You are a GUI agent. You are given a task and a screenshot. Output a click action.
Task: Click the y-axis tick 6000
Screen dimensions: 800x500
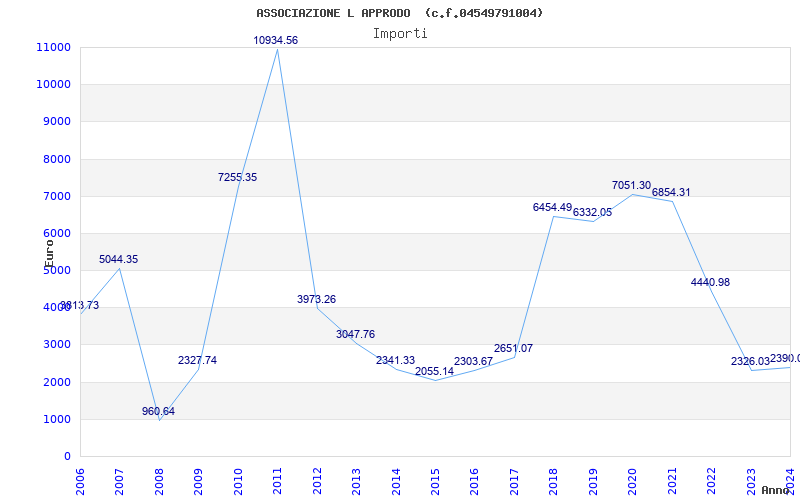56,233
